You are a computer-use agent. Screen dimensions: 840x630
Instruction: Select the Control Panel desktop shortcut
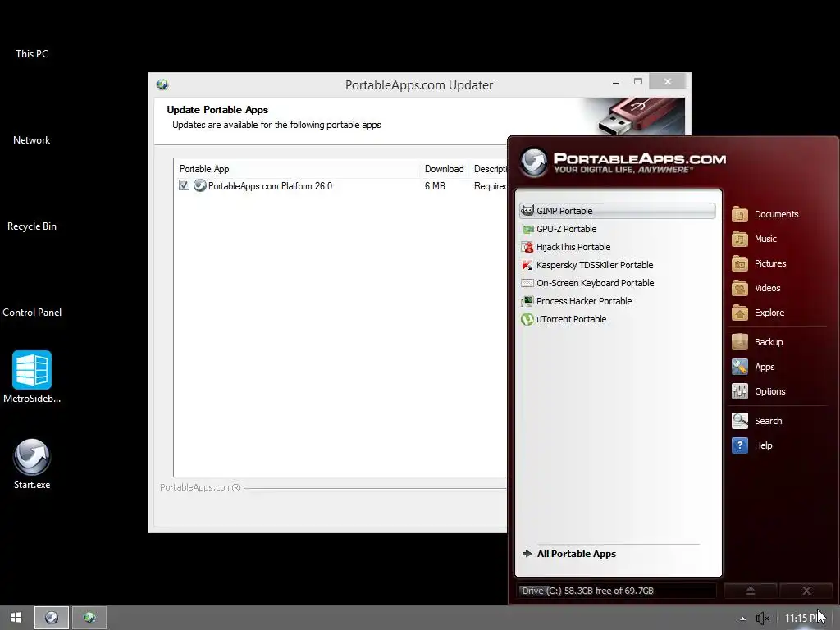click(32, 313)
